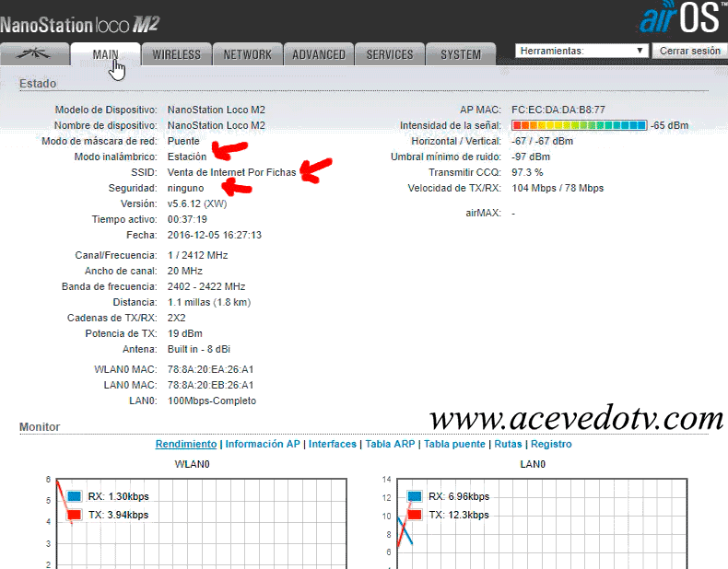Click the signal strength color bar
The image size is (728, 569).
(x=579, y=125)
